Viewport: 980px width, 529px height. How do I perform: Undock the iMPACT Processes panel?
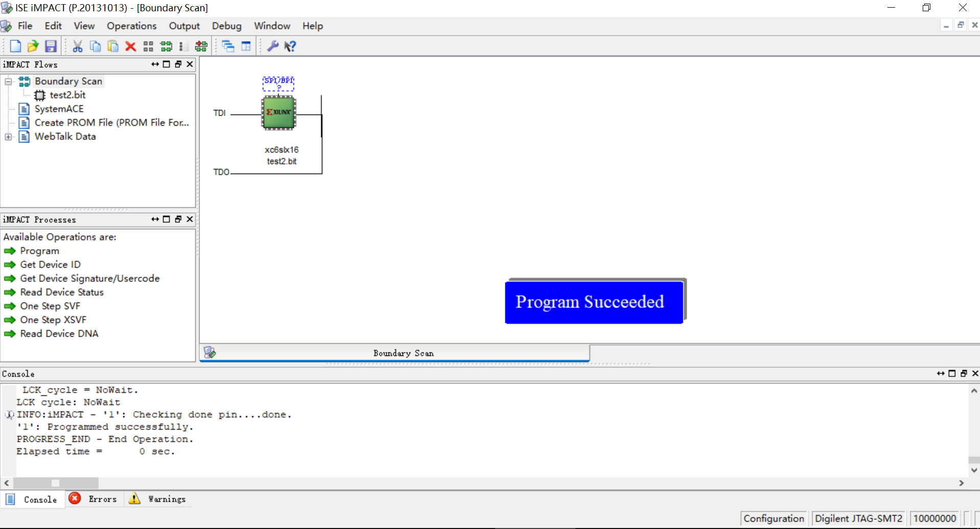[x=178, y=219]
